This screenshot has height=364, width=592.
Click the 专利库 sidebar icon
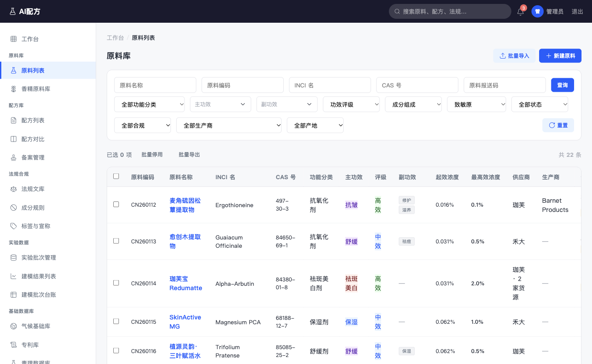pos(14,345)
